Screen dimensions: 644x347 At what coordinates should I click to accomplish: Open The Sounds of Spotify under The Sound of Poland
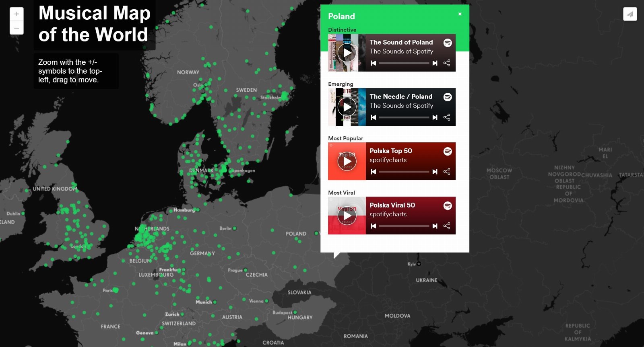click(x=401, y=51)
